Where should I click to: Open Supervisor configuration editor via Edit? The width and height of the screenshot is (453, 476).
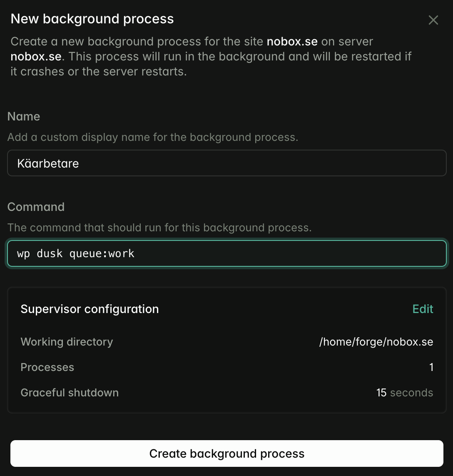point(423,309)
